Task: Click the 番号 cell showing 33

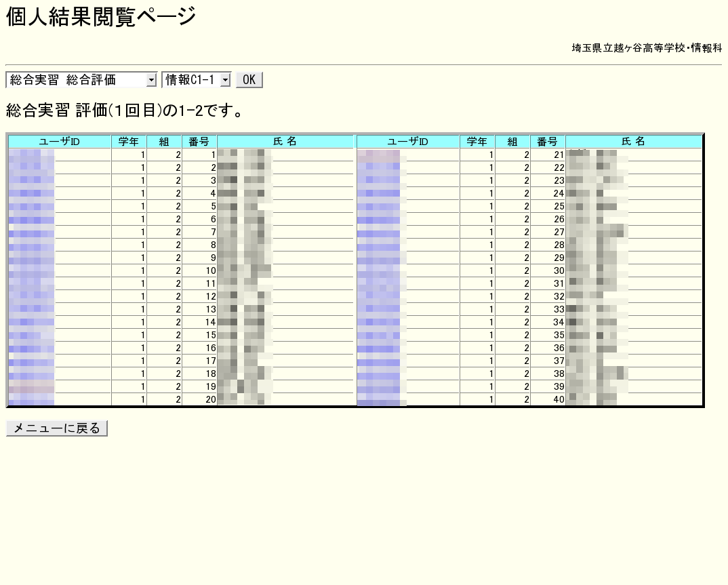Action: point(548,309)
